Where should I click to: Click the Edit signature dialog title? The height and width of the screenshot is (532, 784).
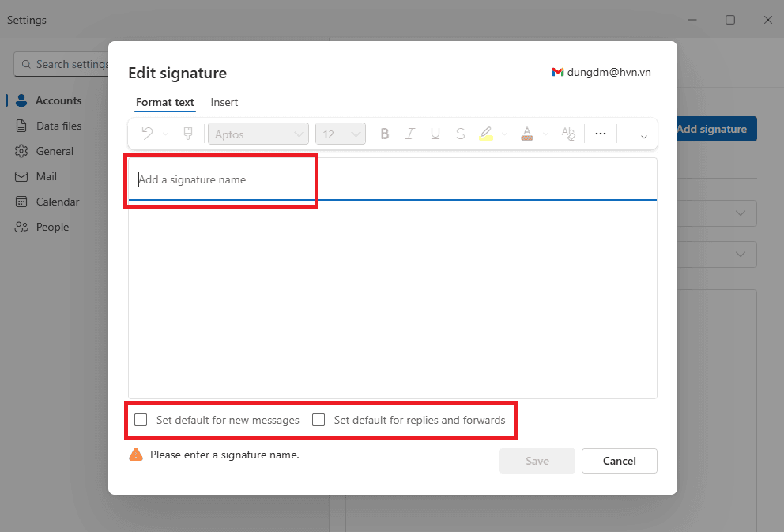point(178,73)
